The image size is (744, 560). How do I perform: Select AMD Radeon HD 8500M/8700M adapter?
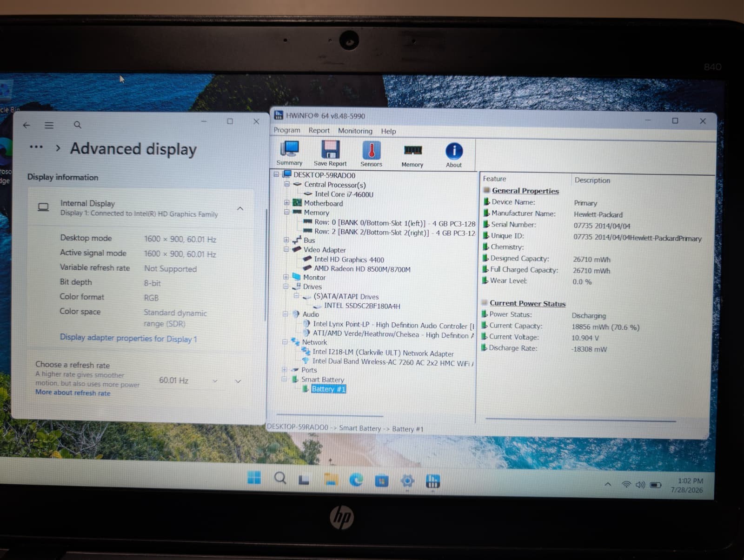362,269
